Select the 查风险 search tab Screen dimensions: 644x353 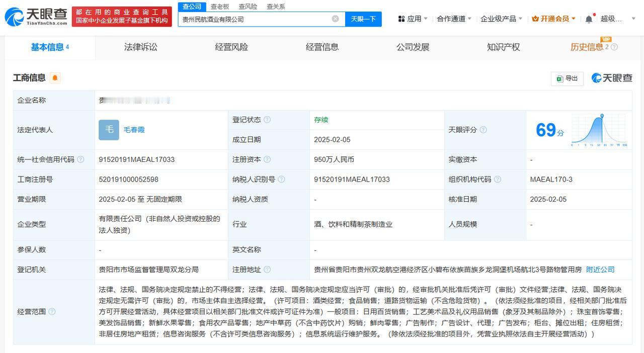click(x=248, y=7)
